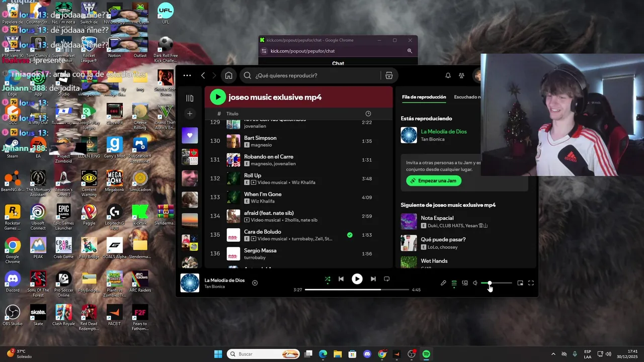Go to Spotify Home
The width and height of the screenshot is (644, 362).
tap(228, 75)
